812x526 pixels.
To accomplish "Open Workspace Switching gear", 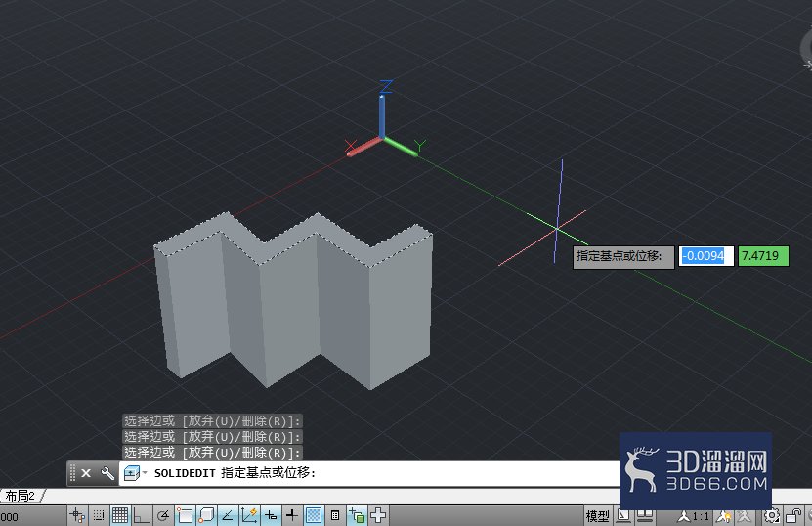I will tap(772, 516).
